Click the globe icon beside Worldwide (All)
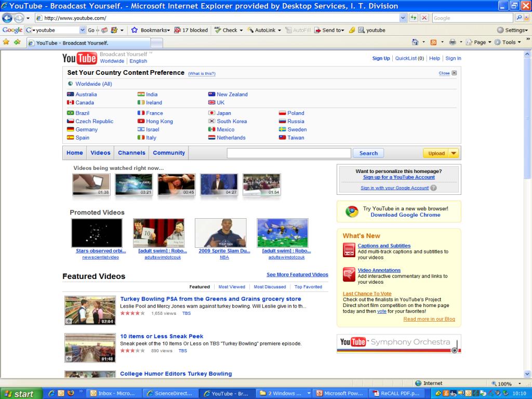 (71, 84)
